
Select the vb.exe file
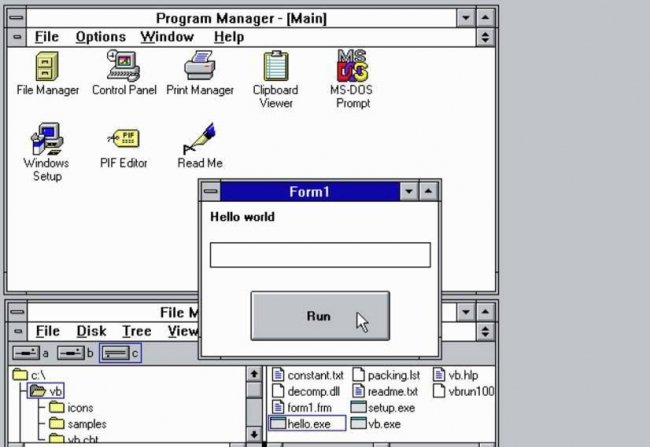(376, 424)
